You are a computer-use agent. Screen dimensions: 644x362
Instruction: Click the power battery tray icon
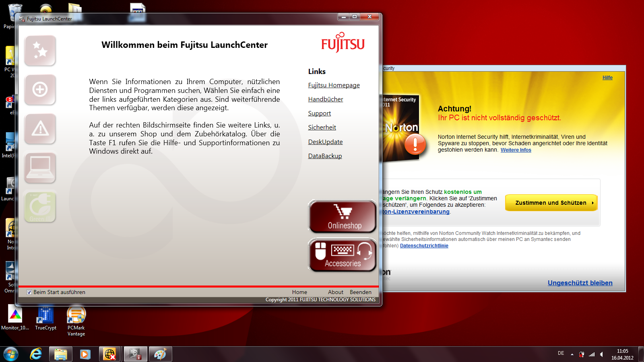[582, 354]
